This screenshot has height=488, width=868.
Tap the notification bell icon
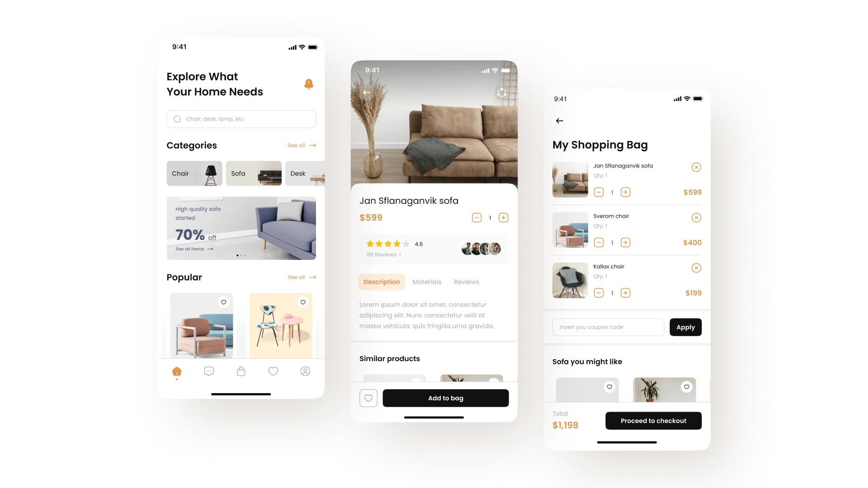(308, 84)
